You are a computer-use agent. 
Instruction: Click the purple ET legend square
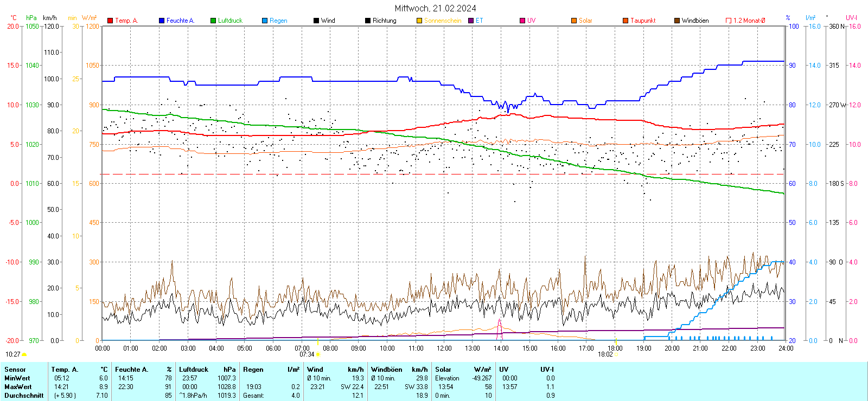[471, 21]
